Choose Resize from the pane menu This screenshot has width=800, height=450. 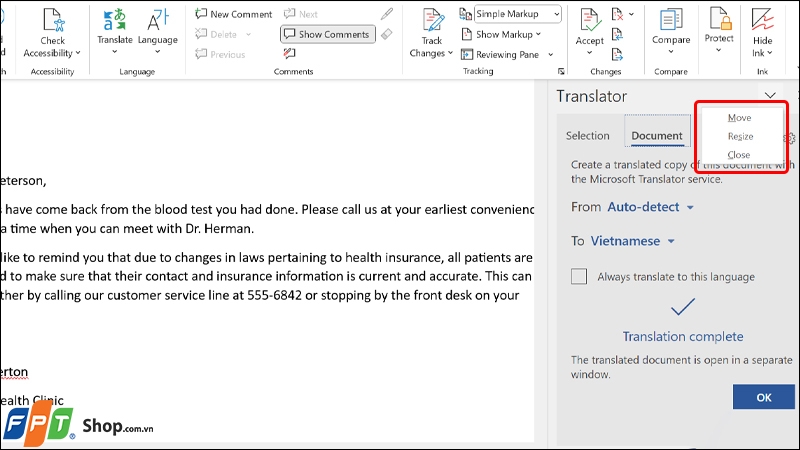(x=740, y=136)
